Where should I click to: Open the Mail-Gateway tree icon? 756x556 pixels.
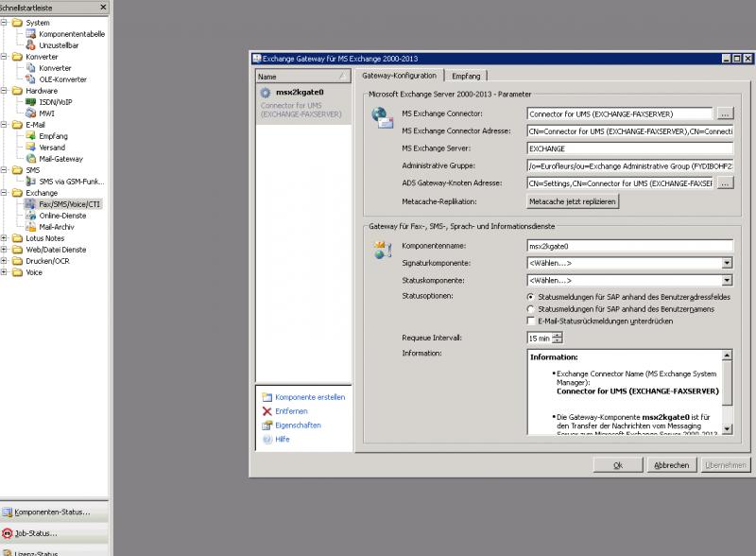pos(30,159)
